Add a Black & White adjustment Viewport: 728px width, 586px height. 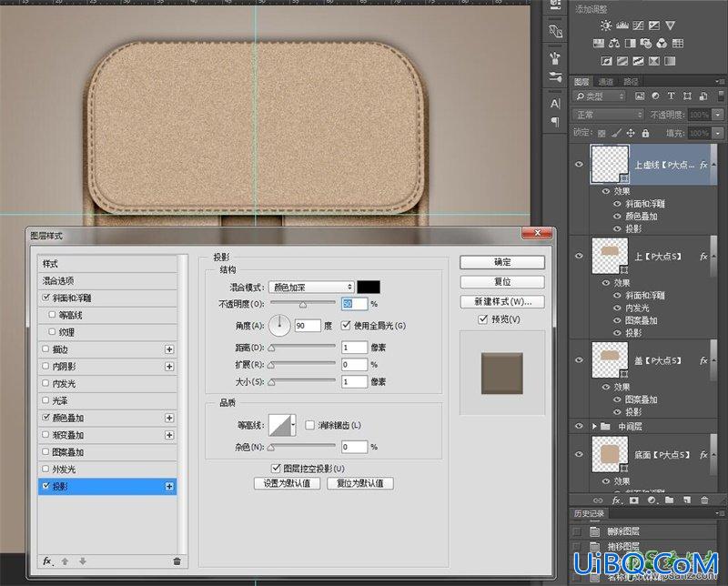tap(630, 44)
